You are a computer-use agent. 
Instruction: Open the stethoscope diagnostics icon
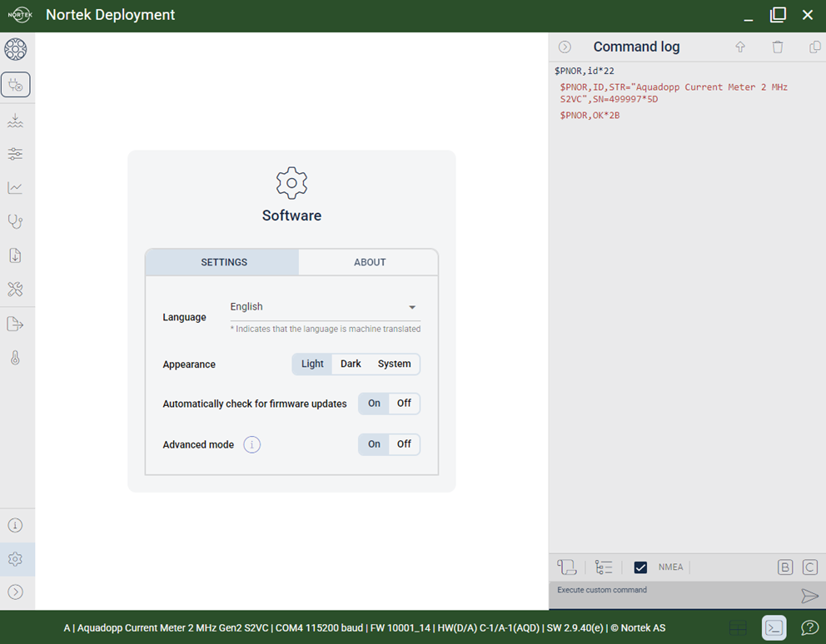pyautogui.click(x=15, y=221)
